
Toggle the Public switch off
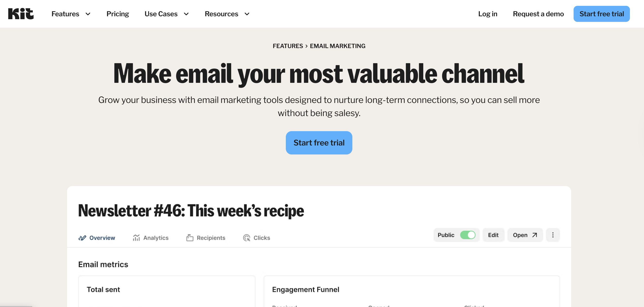(x=467, y=235)
